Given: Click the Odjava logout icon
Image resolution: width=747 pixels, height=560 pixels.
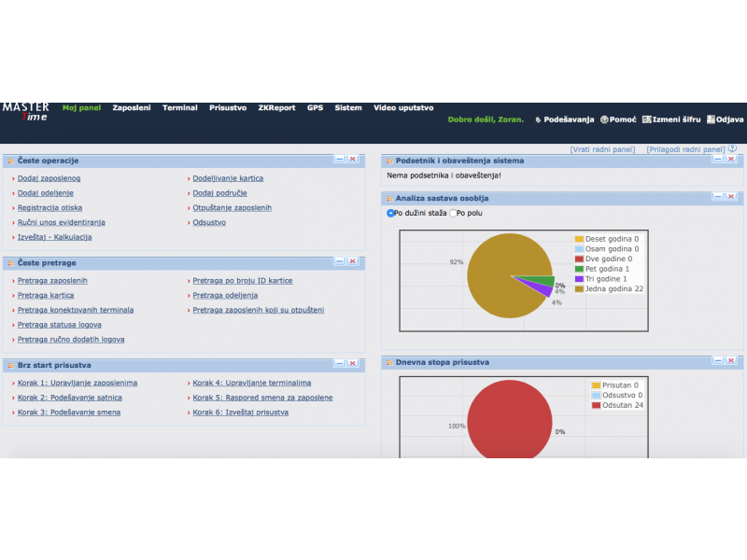Looking at the screenshot, I should point(711,120).
